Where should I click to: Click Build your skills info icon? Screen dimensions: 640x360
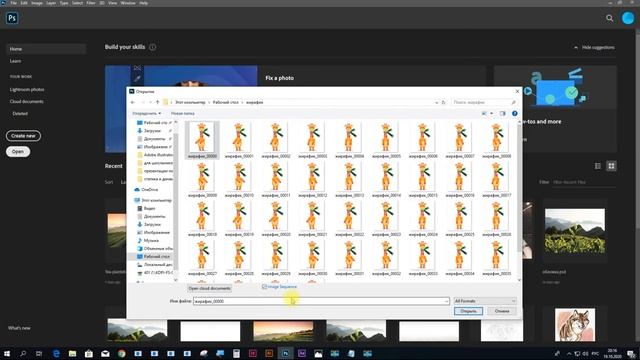tap(152, 47)
